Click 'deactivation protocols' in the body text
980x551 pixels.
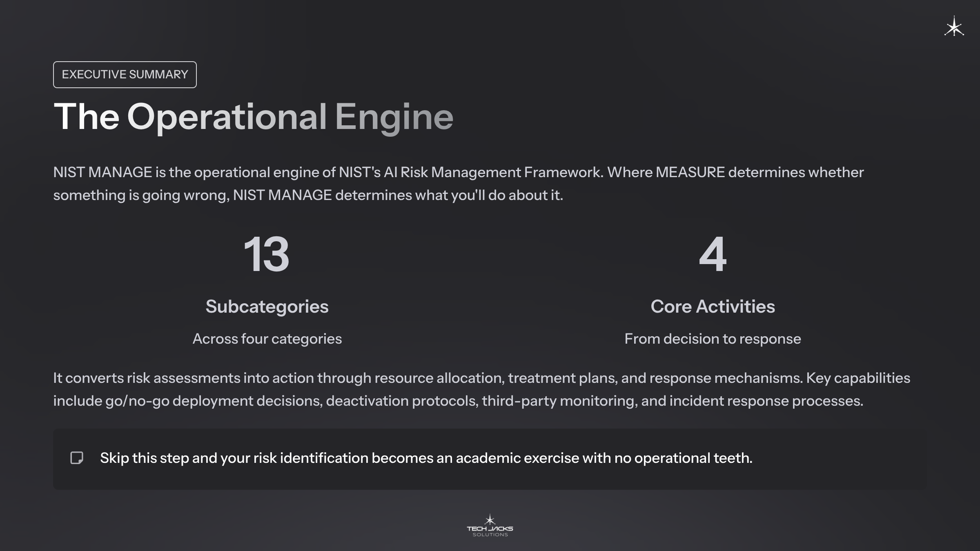click(x=402, y=401)
